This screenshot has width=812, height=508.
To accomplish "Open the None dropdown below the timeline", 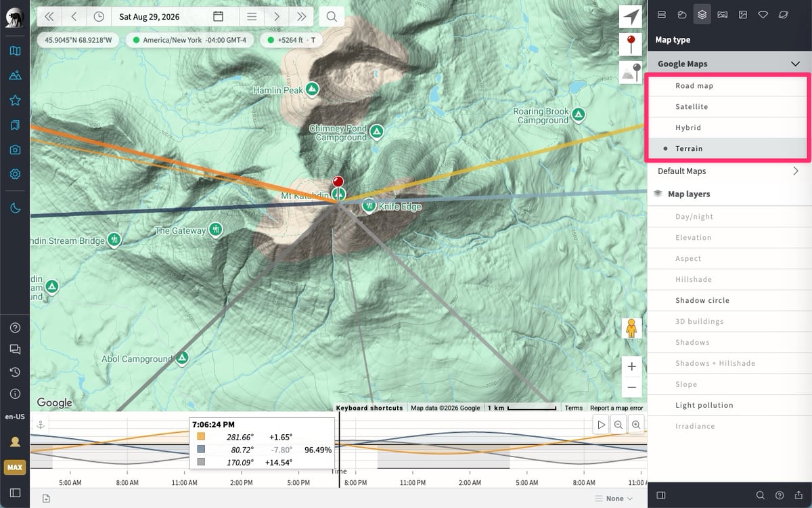I will point(614,499).
